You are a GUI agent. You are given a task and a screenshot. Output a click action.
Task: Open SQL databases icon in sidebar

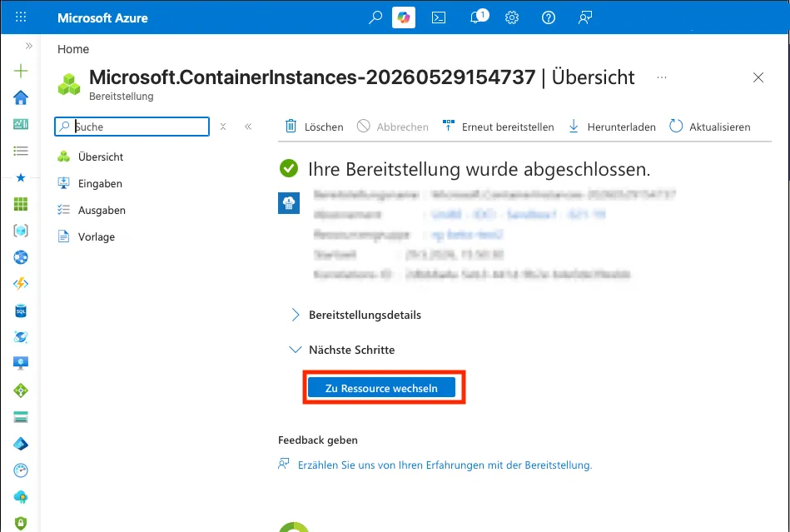[21, 311]
